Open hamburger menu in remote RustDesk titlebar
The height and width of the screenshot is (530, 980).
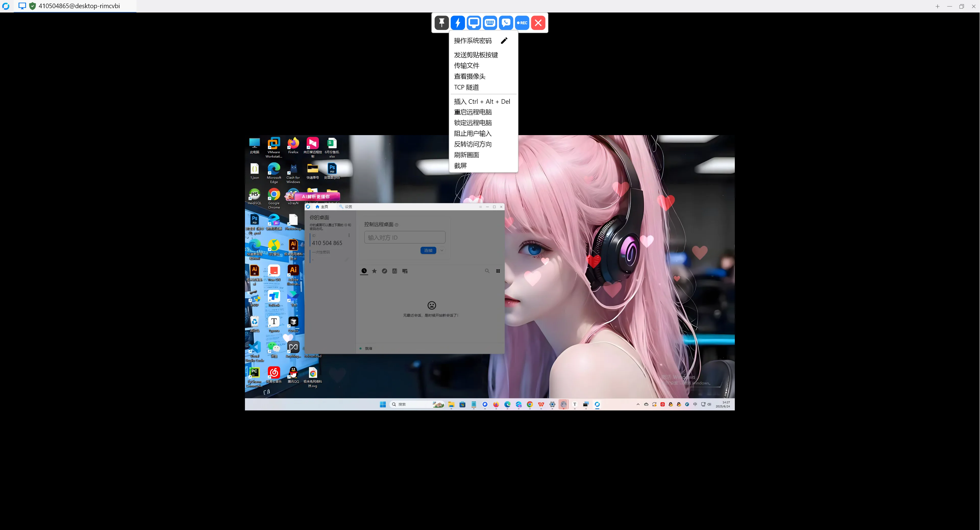pos(480,207)
